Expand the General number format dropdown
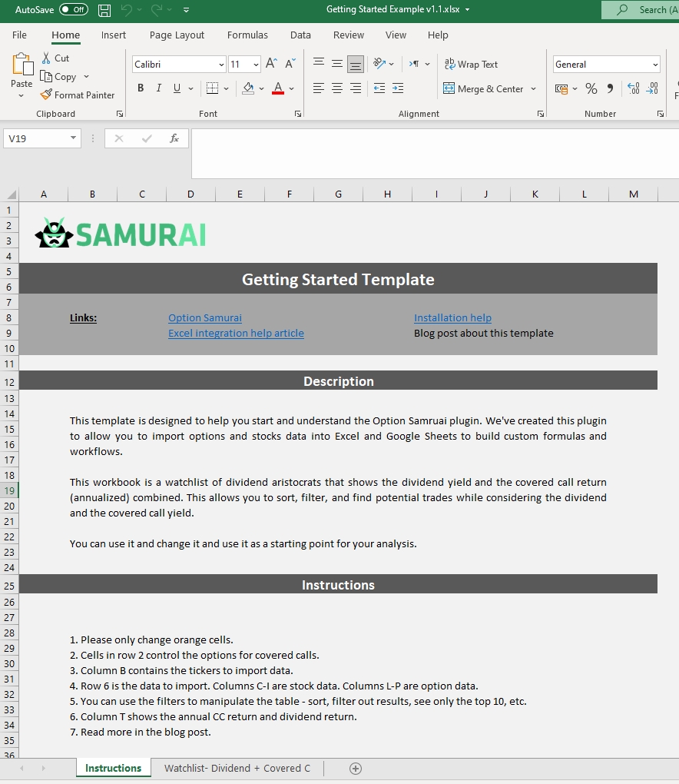The image size is (679, 784). pyautogui.click(x=654, y=65)
